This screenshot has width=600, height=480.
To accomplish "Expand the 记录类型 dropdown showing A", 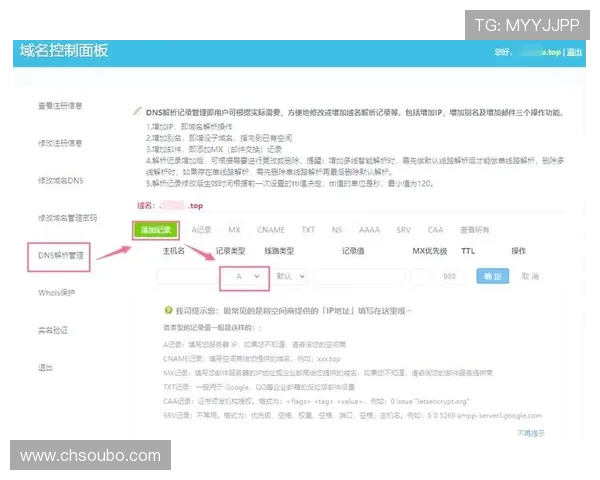I will (x=245, y=276).
